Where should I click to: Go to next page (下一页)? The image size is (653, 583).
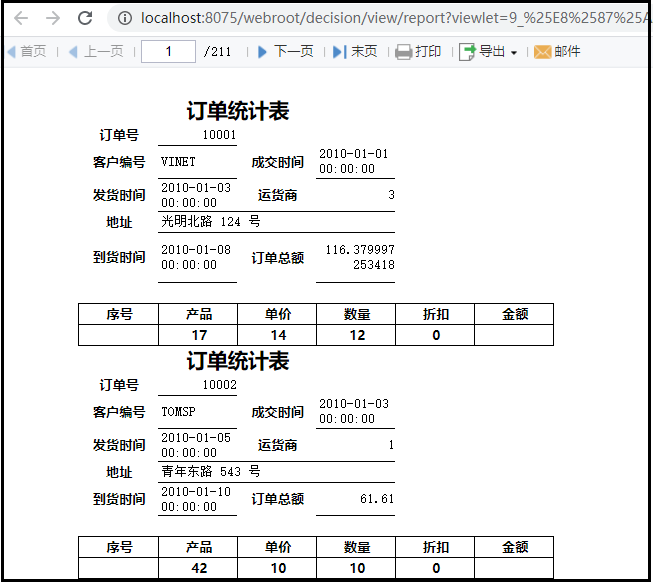tap(286, 52)
